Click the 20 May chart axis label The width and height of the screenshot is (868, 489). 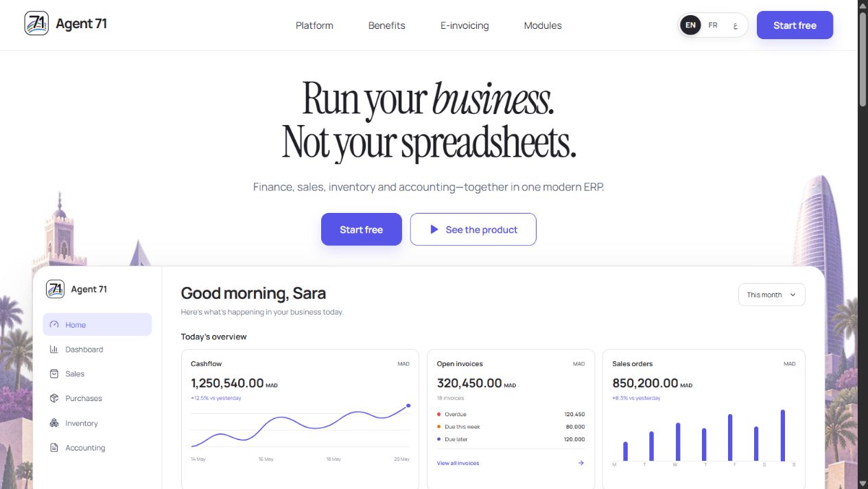coord(402,459)
